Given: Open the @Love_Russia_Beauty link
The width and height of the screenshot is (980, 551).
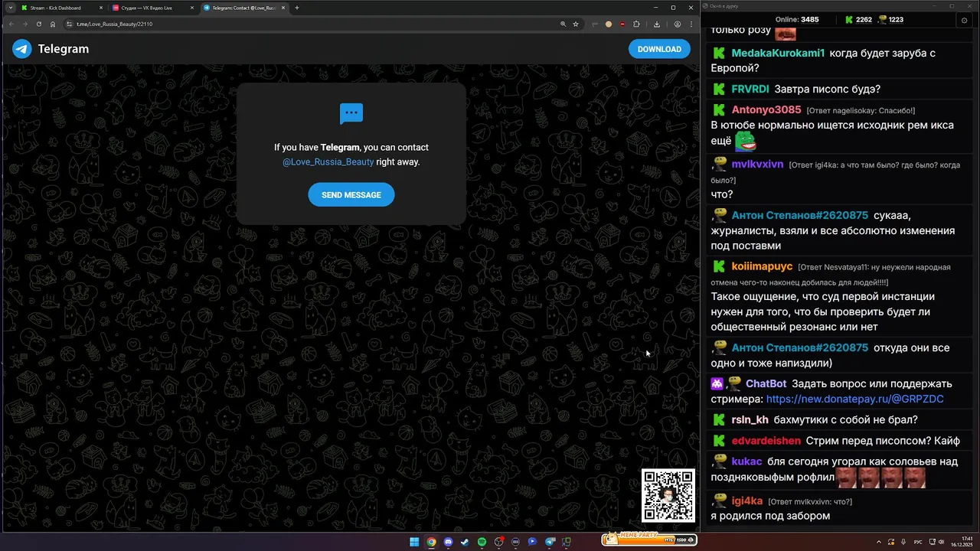Looking at the screenshot, I should 328,162.
